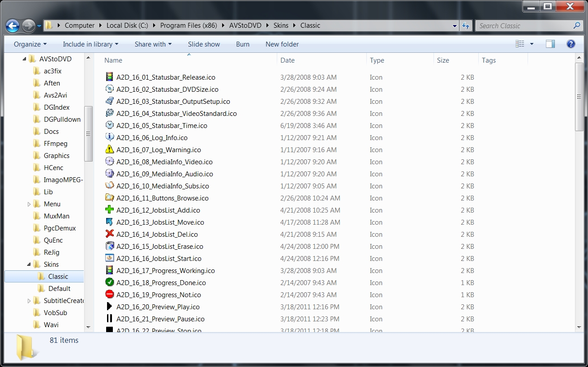Click the Local Disk (C:) breadcrumb
Image resolution: width=588 pixels, height=367 pixels.
(127, 26)
